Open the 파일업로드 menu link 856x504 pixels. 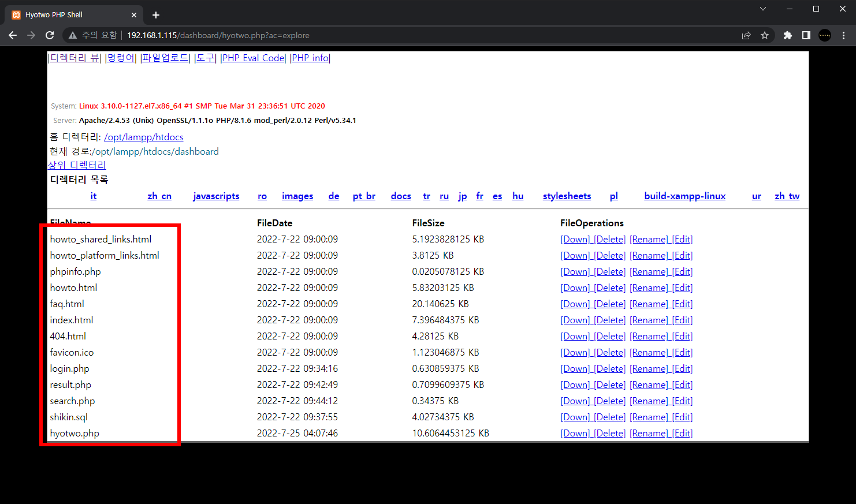165,58
